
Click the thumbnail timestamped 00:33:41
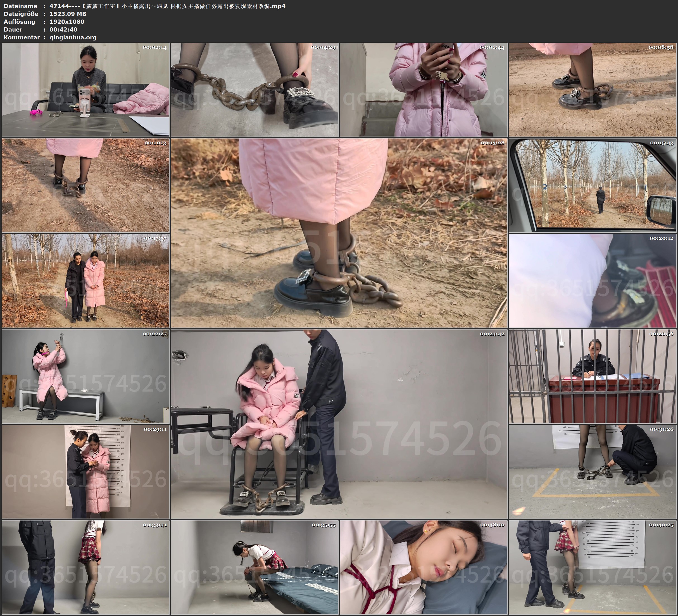point(85,568)
